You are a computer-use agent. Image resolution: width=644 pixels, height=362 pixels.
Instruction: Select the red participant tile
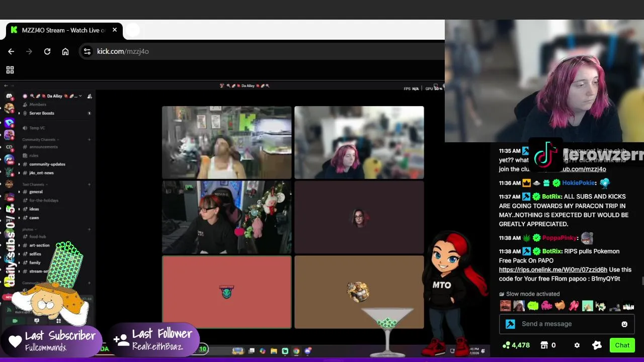(x=226, y=292)
